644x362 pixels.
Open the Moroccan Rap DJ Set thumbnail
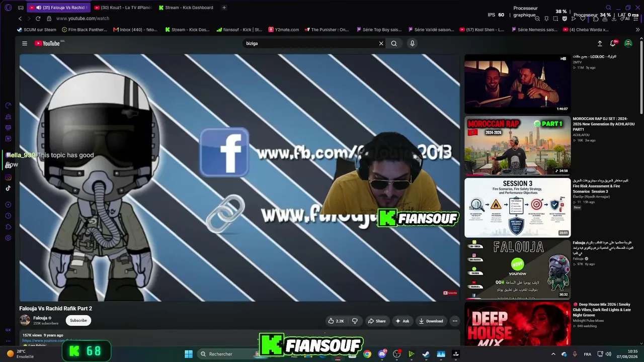[x=517, y=145]
